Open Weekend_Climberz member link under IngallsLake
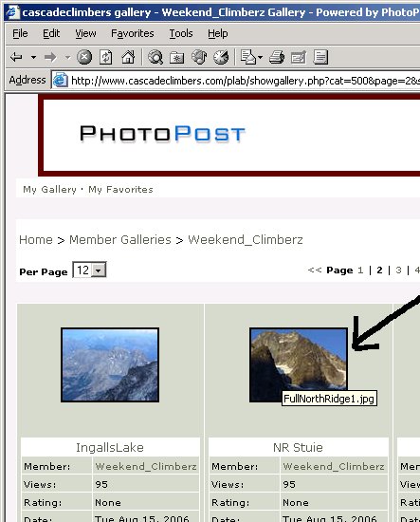The width and height of the screenshot is (420, 522). point(146,466)
